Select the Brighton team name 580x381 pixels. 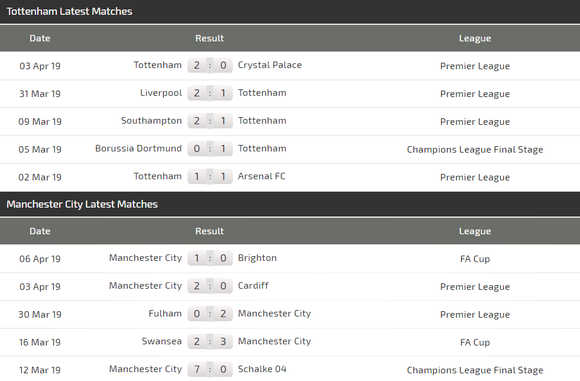257,258
